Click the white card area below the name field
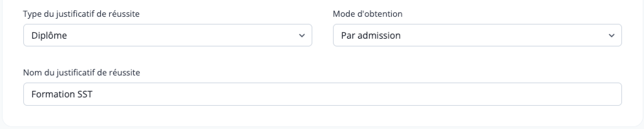The height and width of the screenshot is (129, 644). [x=322, y=115]
